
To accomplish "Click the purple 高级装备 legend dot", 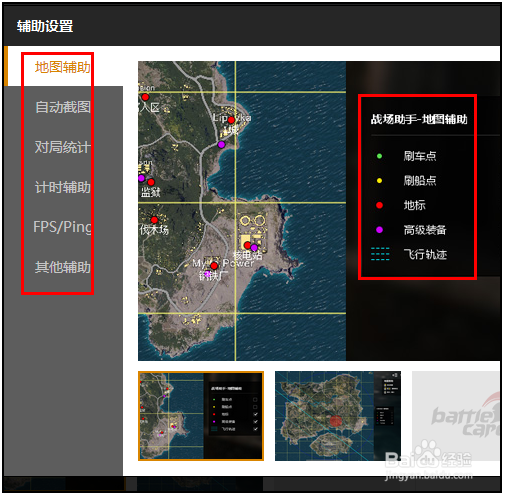I will click(379, 230).
